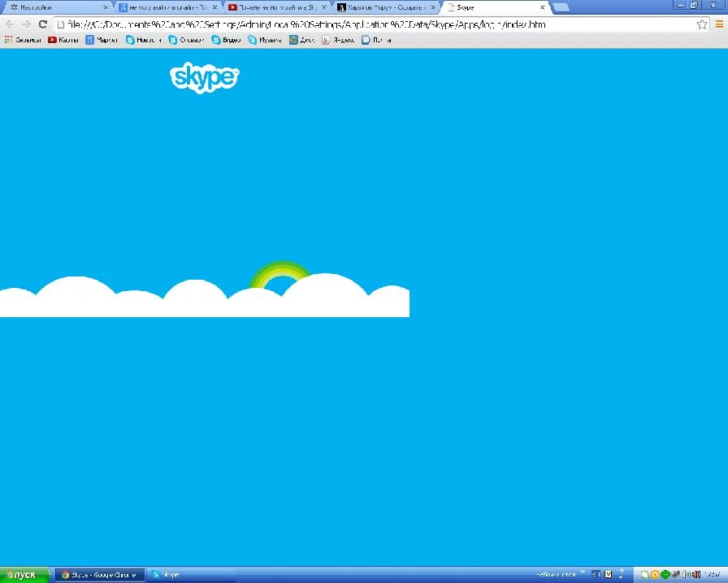Image resolution: width=728 pixels, height=583 pixels.
Task: Click the green round tray icon
Action: coord(665,575)
